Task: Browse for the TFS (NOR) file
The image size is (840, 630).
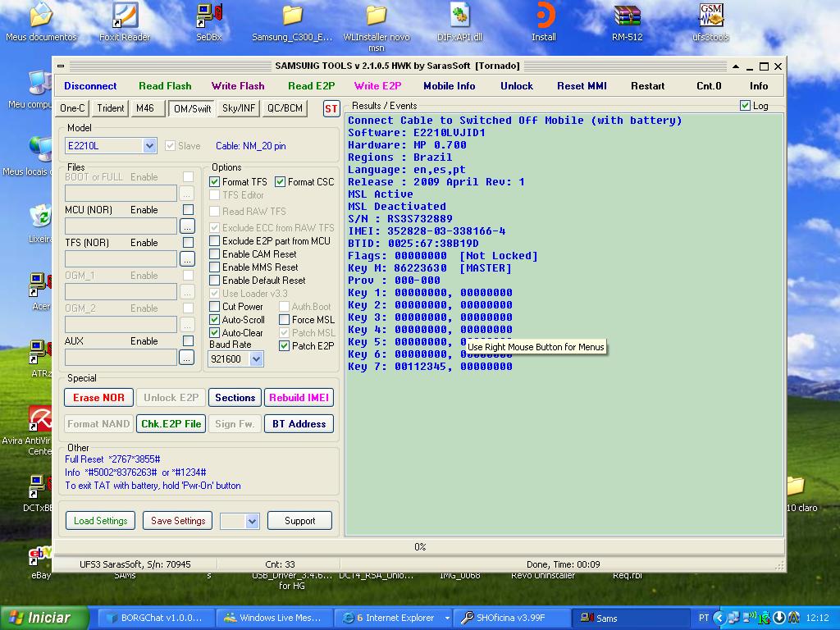Action: [186, 258]
